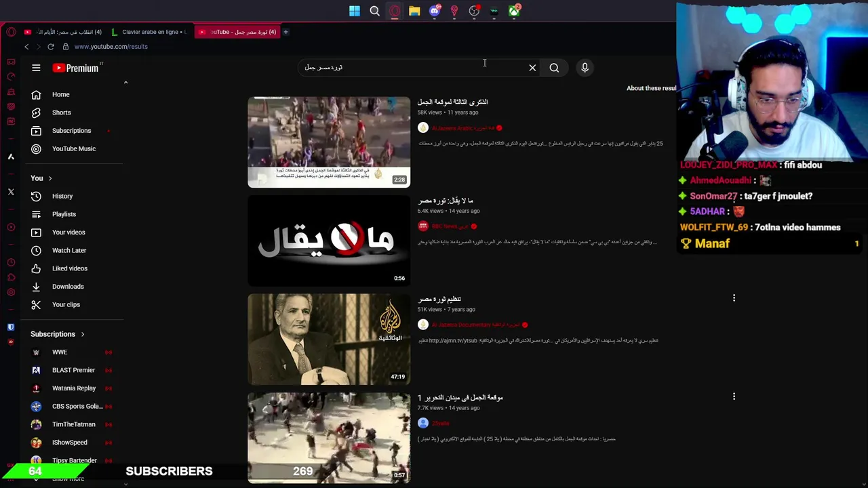868x488 pixels.
Task: Open Opera menu logo at top left
Action: coord(11,32)
